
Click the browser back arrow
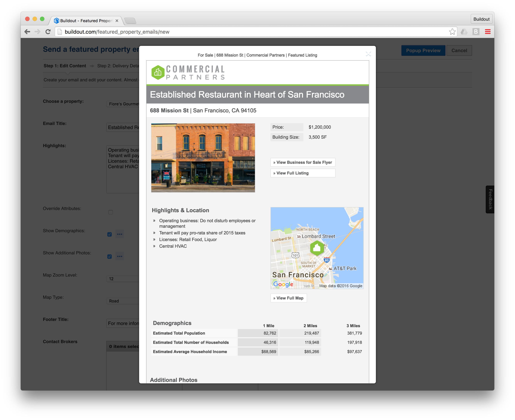27,32
